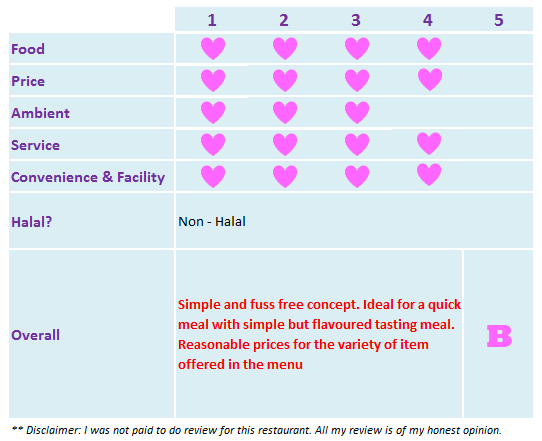Click the pink B overall grade
This screenshot has height=441, width=542.
pyautogui.click(x=499, y=336)
